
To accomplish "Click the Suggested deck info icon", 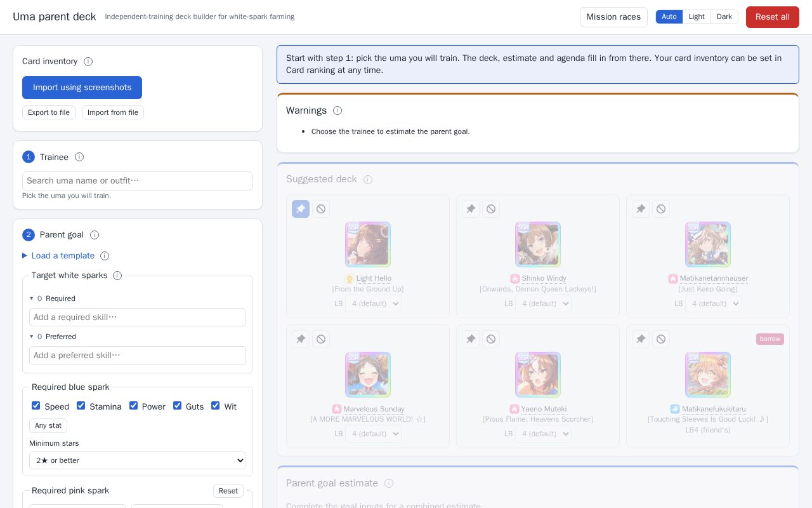I will click(x=368, y=180).
